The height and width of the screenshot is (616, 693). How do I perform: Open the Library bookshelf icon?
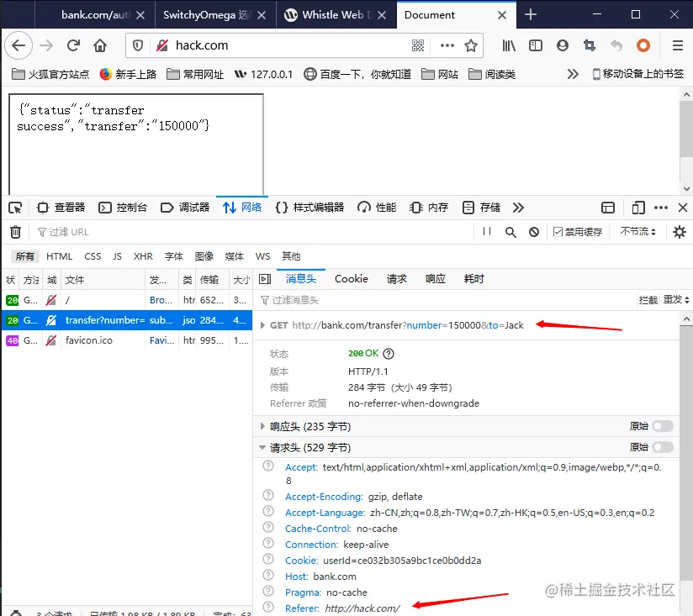(509, 45)
